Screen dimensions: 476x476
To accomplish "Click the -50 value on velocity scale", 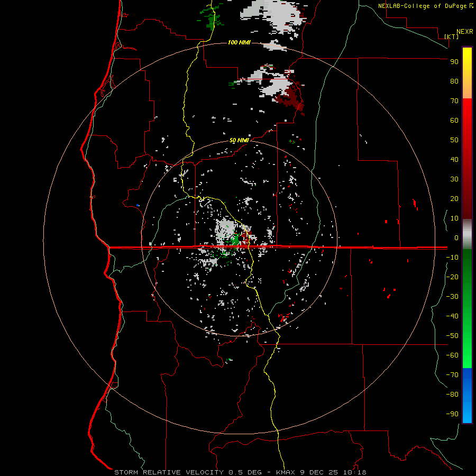I will (452, 335).
